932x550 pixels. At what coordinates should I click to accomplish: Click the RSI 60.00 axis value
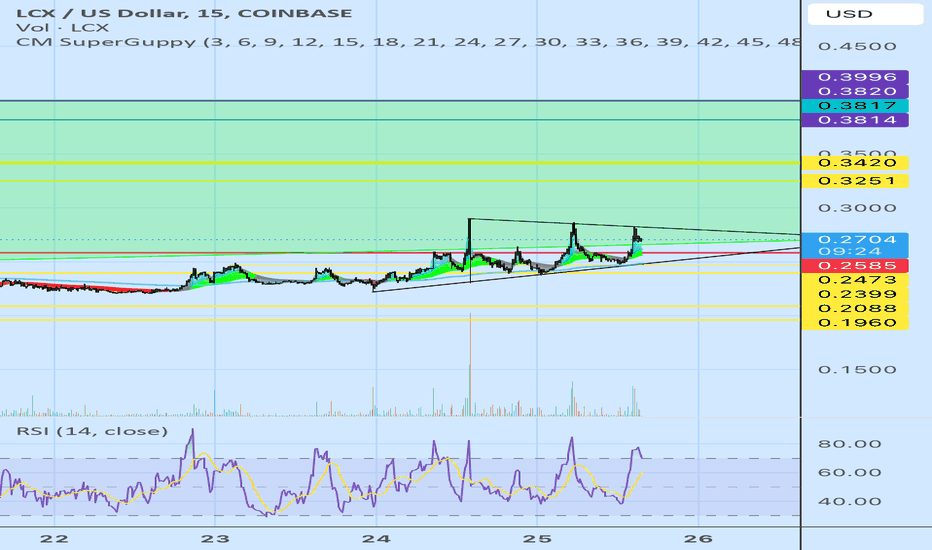(x=849, y=473)
